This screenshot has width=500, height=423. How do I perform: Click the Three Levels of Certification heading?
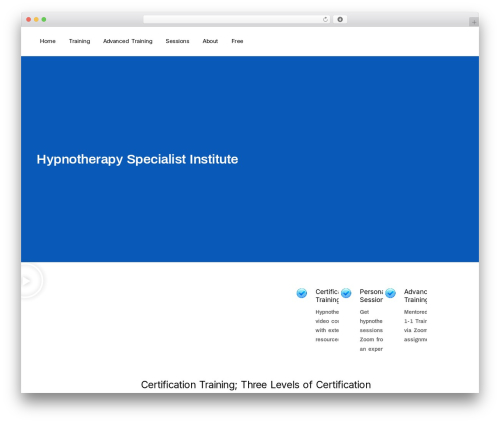click(256, 385)
